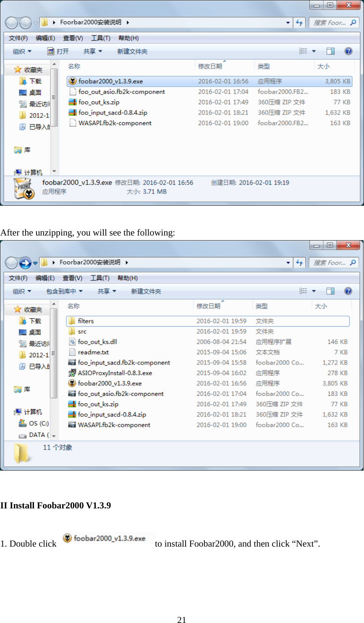The height and width of the screenshot is (623, 364).
Task: Select foo_input_sacd-0.8.4.zip icon in bottom window
Action: (72, 414)
